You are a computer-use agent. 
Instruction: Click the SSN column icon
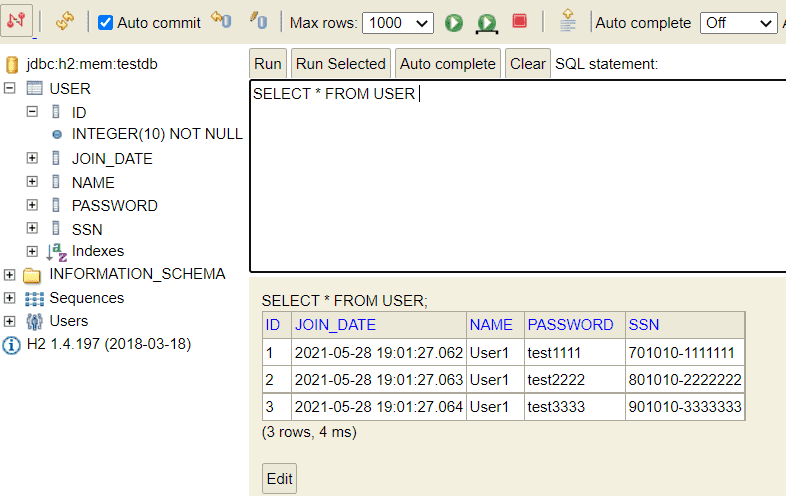(x=56, y=228)
